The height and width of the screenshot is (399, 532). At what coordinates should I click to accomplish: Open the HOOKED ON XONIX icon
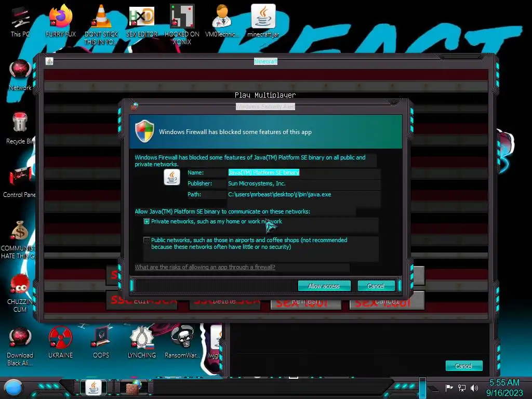point(182,24)
